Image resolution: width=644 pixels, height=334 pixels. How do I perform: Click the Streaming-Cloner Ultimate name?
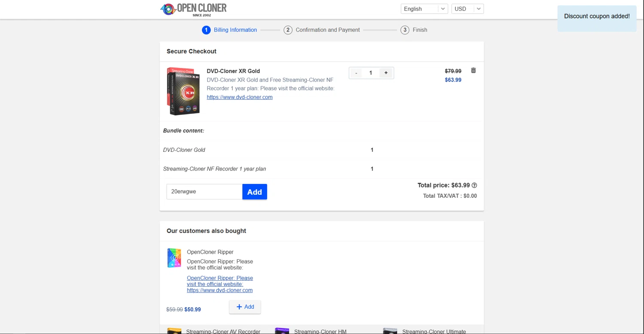click(434, 331)
